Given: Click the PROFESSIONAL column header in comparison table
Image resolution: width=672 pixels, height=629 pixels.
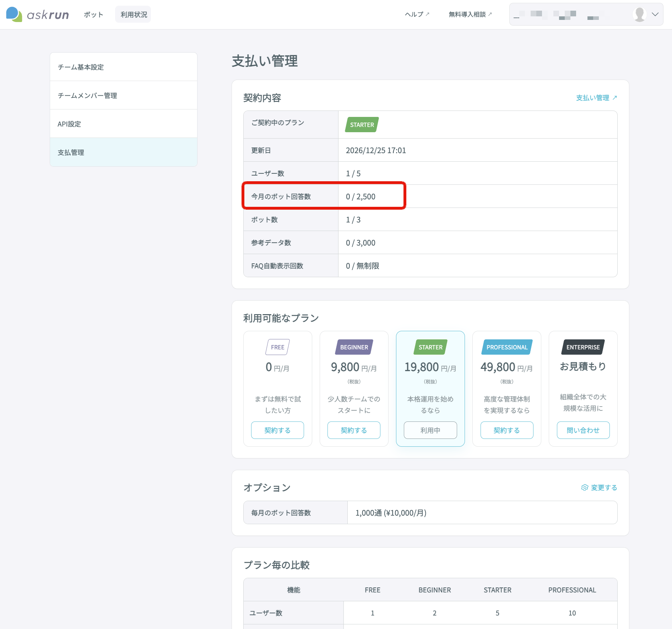Looking at the screenshot, I should [x=572, y=590].
